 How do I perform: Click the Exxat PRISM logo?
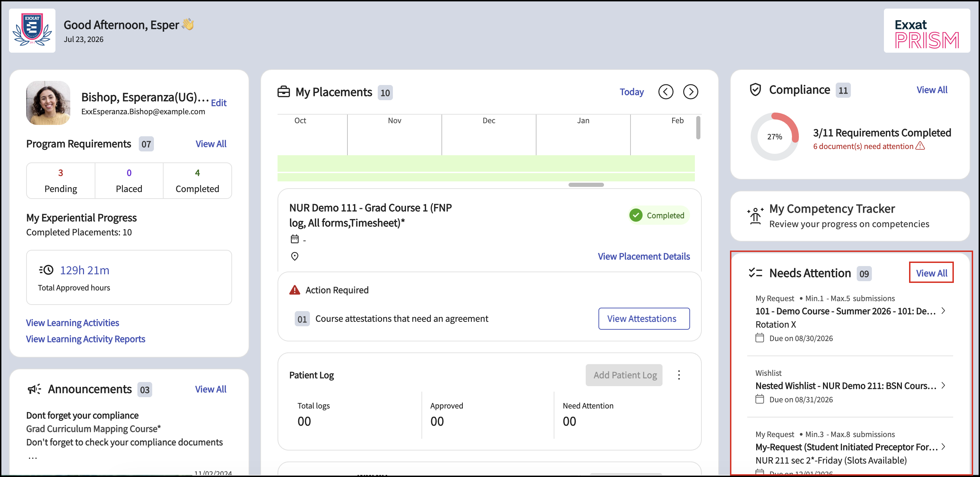(927, 30)
